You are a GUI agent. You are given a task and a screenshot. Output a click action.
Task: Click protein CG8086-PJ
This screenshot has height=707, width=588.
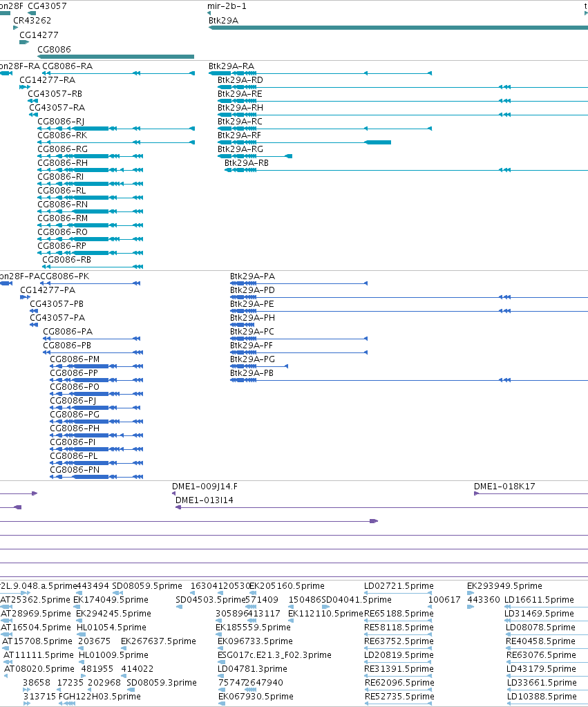[x=73, y=401]
